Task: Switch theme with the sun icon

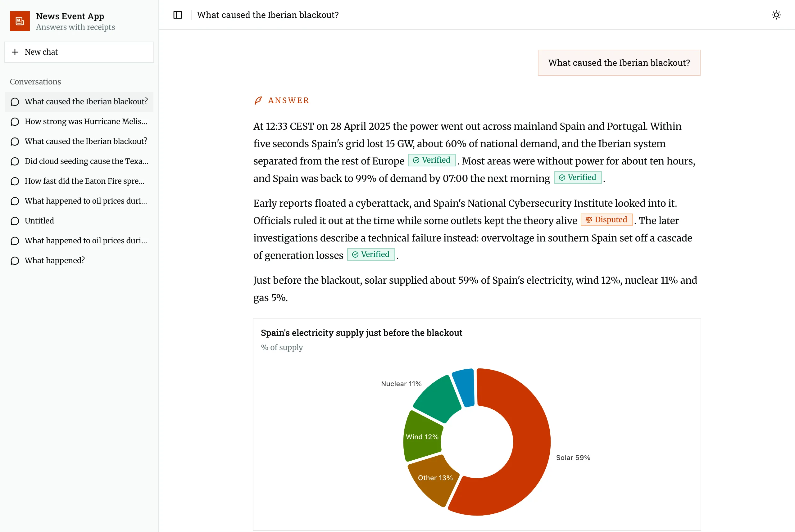Action: (776, 15)
